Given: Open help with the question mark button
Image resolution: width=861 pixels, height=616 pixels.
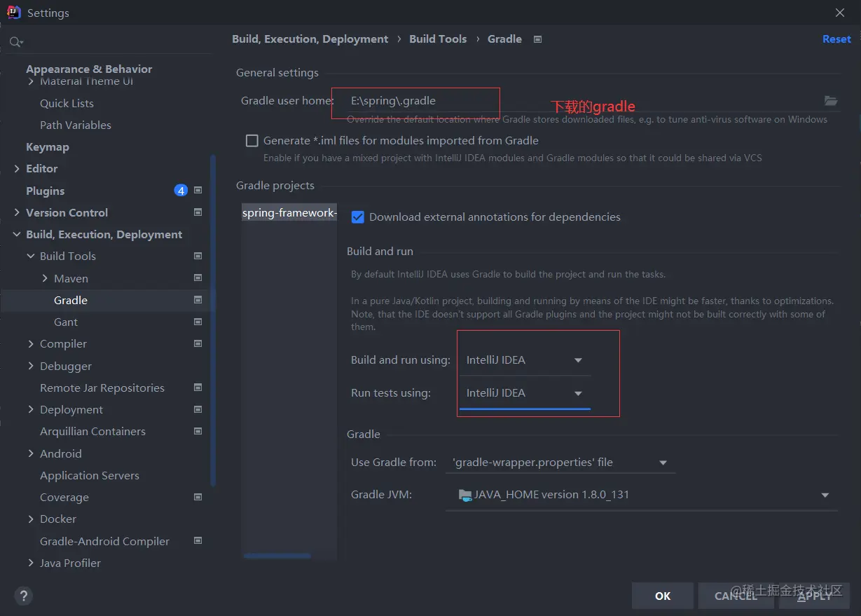Looking at the screenshot, I should [23, 596].
